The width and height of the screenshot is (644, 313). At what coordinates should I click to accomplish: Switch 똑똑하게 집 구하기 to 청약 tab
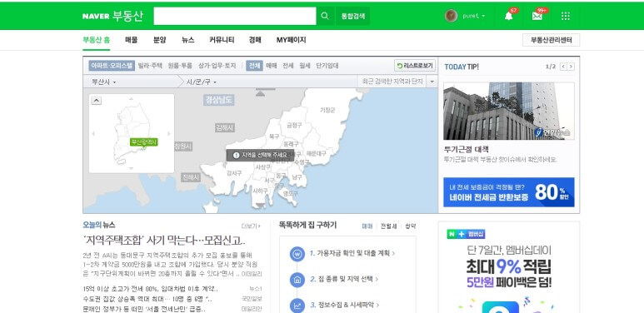(410, 226)
